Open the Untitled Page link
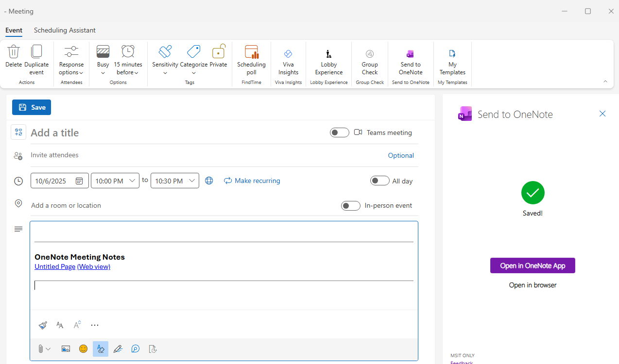The height and width of the screenshot is (364, 619). click(x=54, y=266)
